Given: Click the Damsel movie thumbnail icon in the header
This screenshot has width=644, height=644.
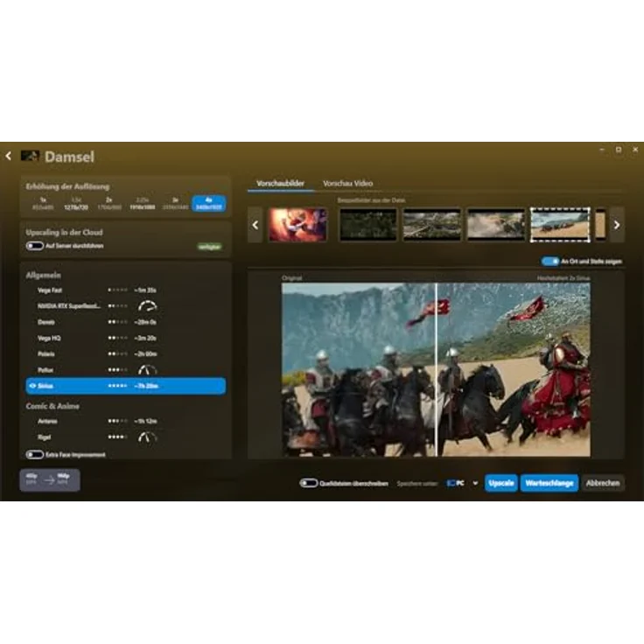Looking at the screenshot, I should 30,156.
